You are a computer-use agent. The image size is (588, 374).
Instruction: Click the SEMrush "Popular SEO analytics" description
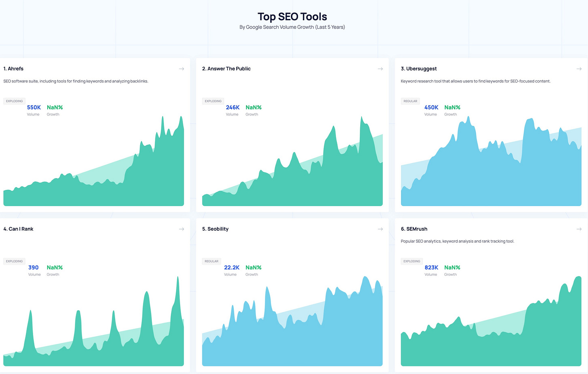458,241
